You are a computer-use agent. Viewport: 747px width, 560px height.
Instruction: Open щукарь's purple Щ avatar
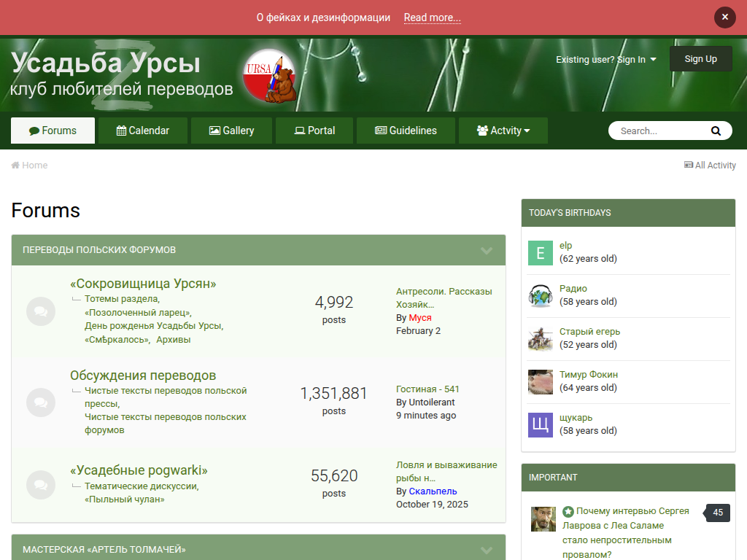[541, 424]
